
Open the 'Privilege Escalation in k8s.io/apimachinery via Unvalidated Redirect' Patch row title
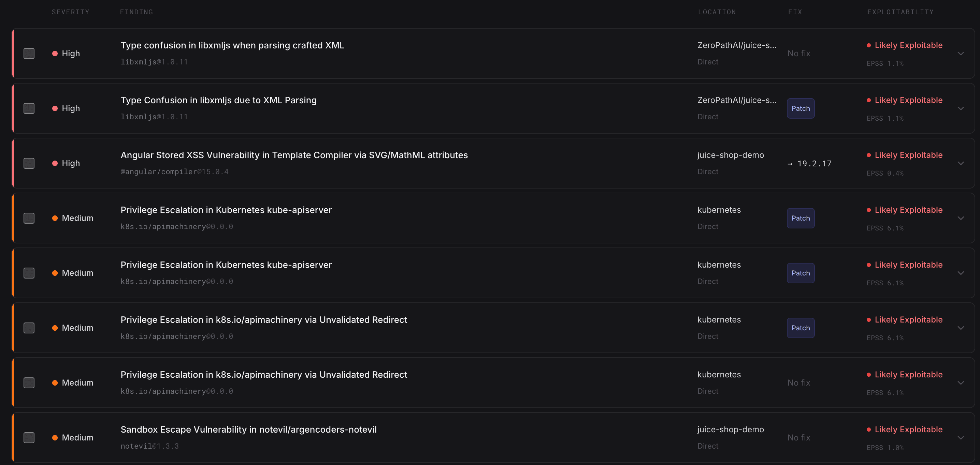coord(264,320)
